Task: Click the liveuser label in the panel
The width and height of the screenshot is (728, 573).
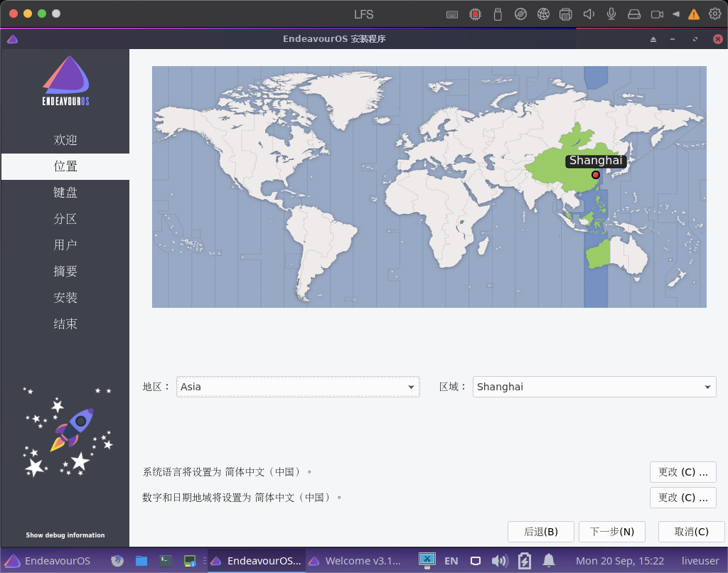Action: (700, 561)
